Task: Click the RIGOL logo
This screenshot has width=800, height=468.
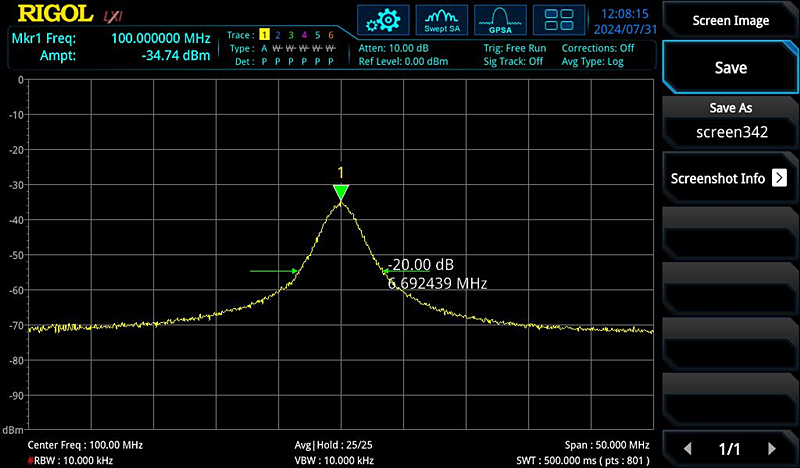Action: point(56,14)
